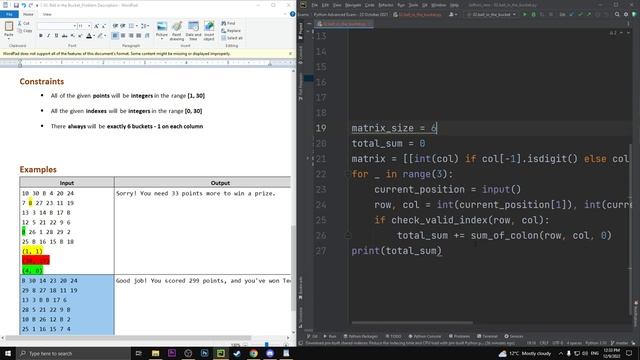640x360 pixels.
Task: Toggle Strikethrough formatting in WordPad
Action: tap(64, 36)
